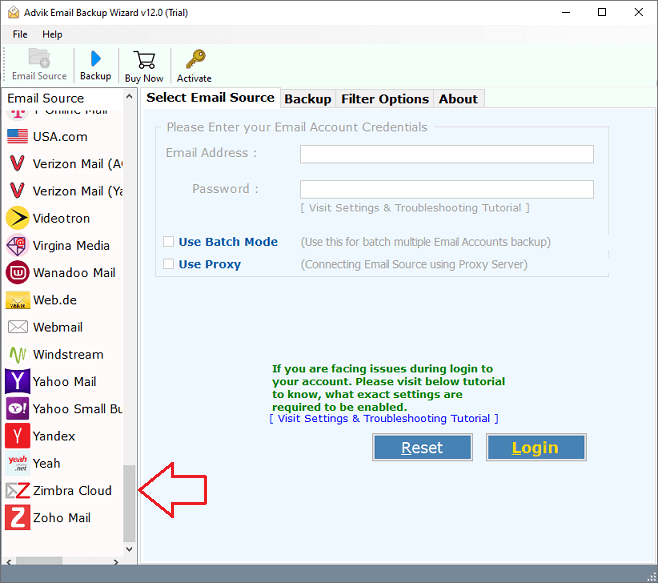Switch to the About tab
The image size is (658, 583).
(458, 99)
